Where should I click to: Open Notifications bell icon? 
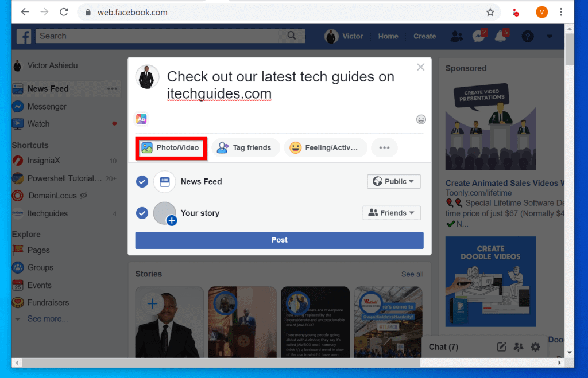pos(501,36)
